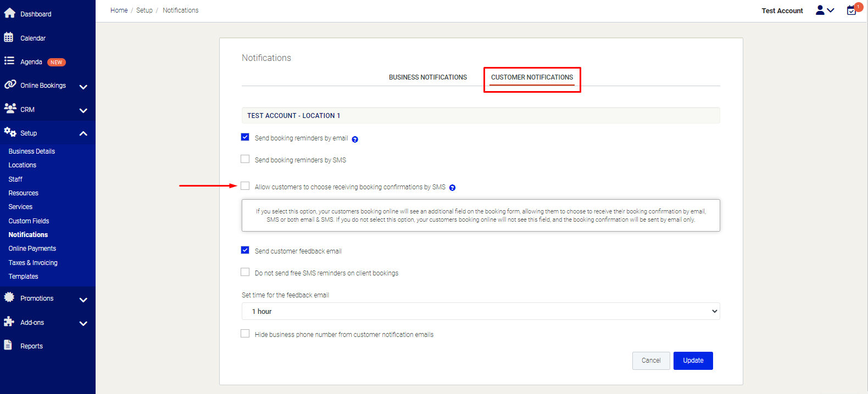This screenshot has width=868, height=394.
Task: Open Online Payments in Setup menu
Action: [32, 249]
